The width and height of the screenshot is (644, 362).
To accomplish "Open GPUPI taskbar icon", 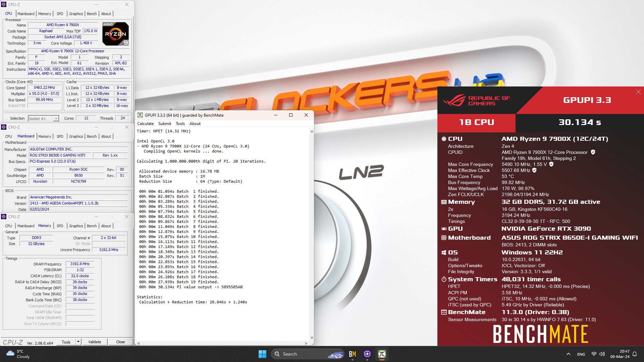I will (x=382, y=354).
